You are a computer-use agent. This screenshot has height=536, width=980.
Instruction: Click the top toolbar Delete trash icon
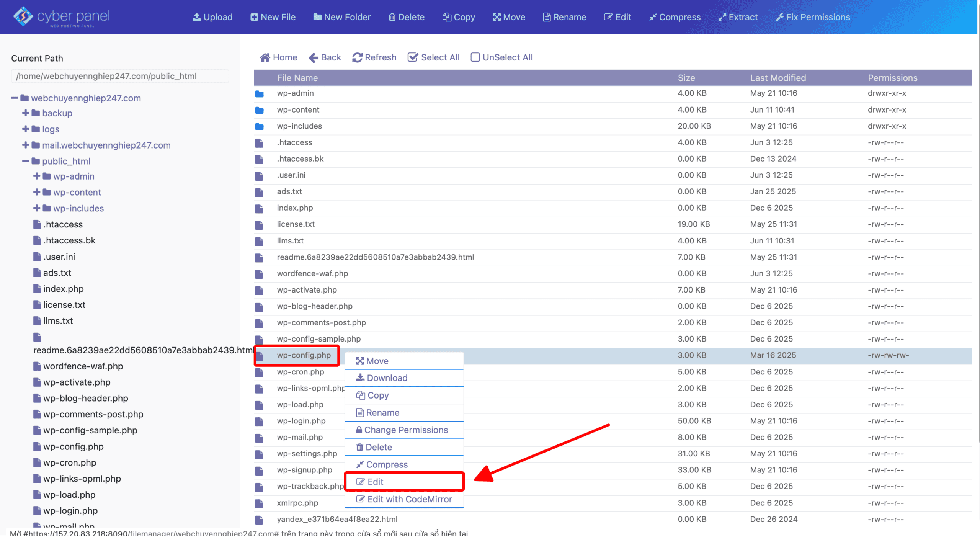coord(392,17)
